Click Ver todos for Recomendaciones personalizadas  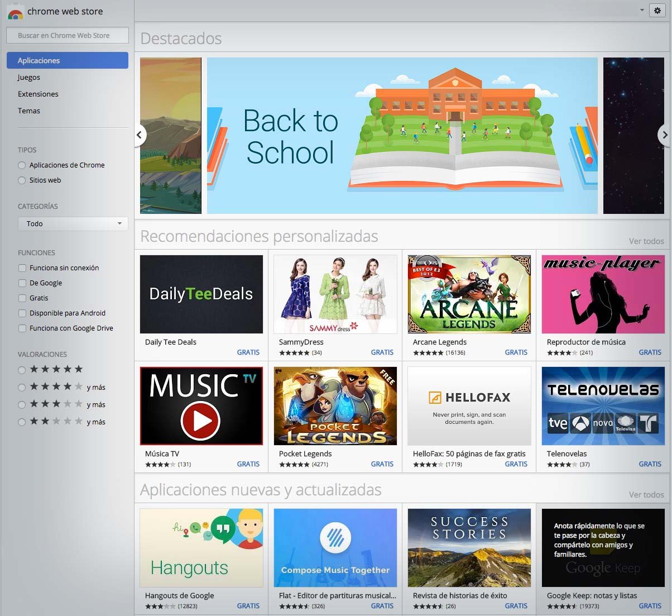click(x=646, y=241)
